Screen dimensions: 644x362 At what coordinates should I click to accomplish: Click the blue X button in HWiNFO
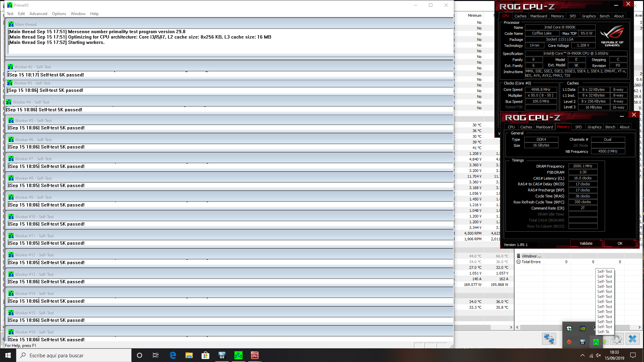pyautogui.click(x=633, y=339)
